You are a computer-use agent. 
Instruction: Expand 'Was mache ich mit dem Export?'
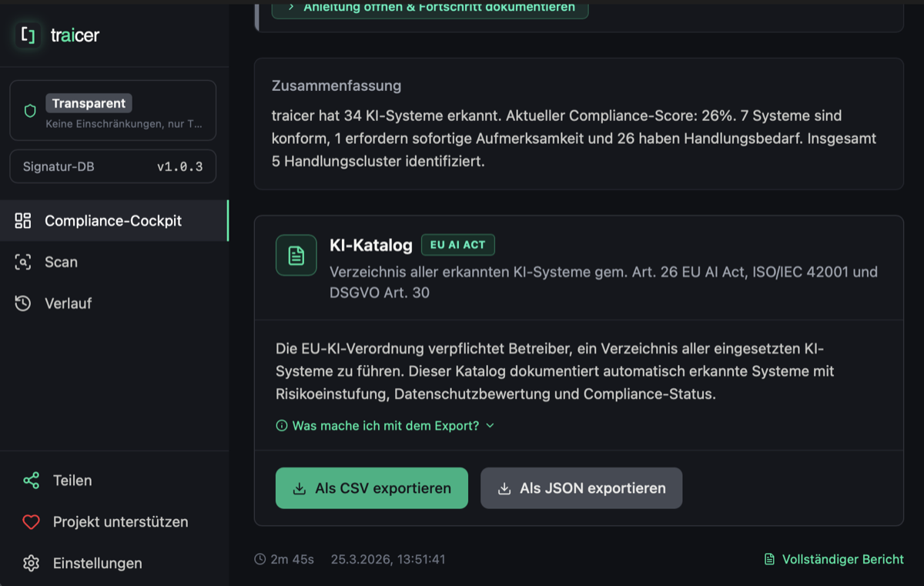384,425
